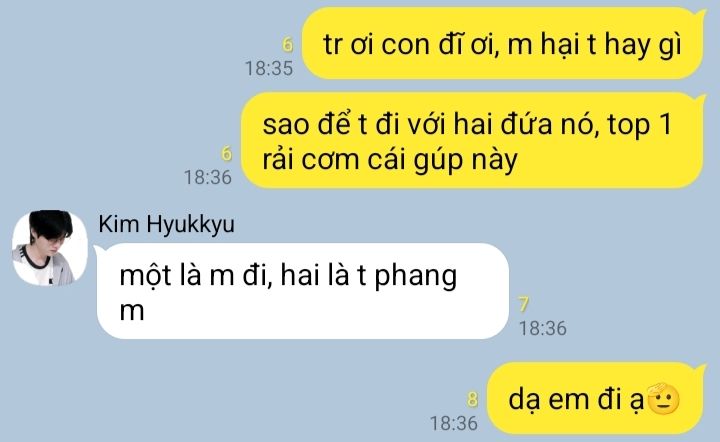This screenshot has width=720, height=442.
Task: Tap the unread count 8 indicator
Action: [472, 399]
